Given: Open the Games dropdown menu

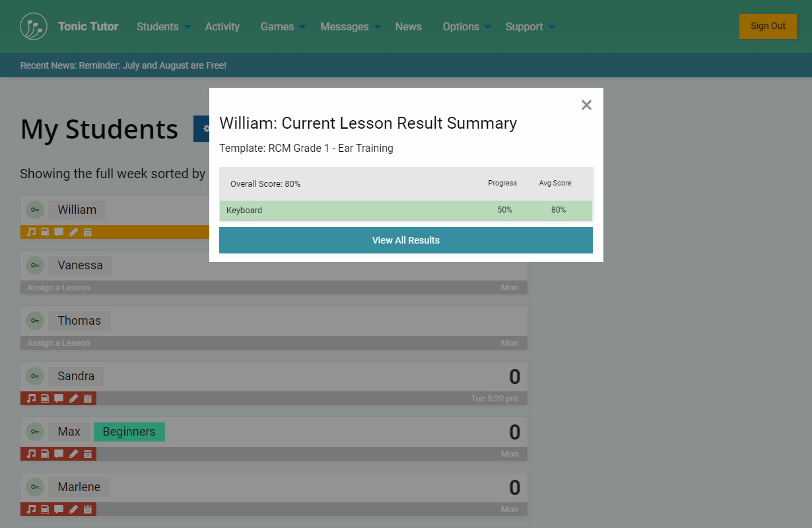Looking at the screenshot, I should (283, 26).
